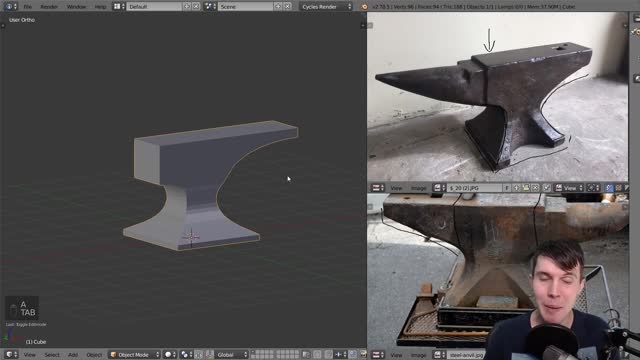
Task: Open the scene browse icon
Action: [210, 7]
